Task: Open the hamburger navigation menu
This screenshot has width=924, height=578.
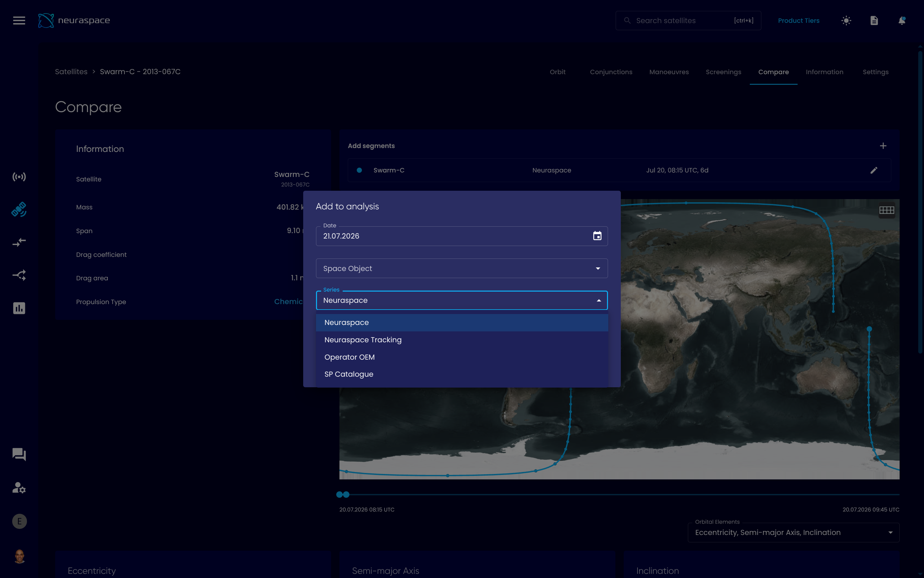Action: coord(19,21)
